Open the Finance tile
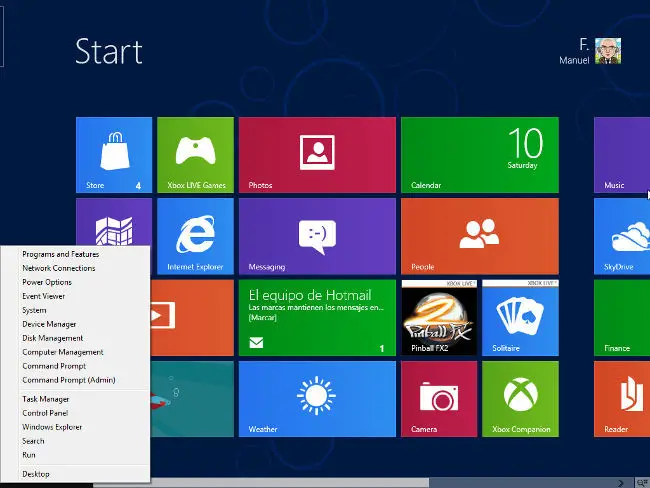 point(622,318)
